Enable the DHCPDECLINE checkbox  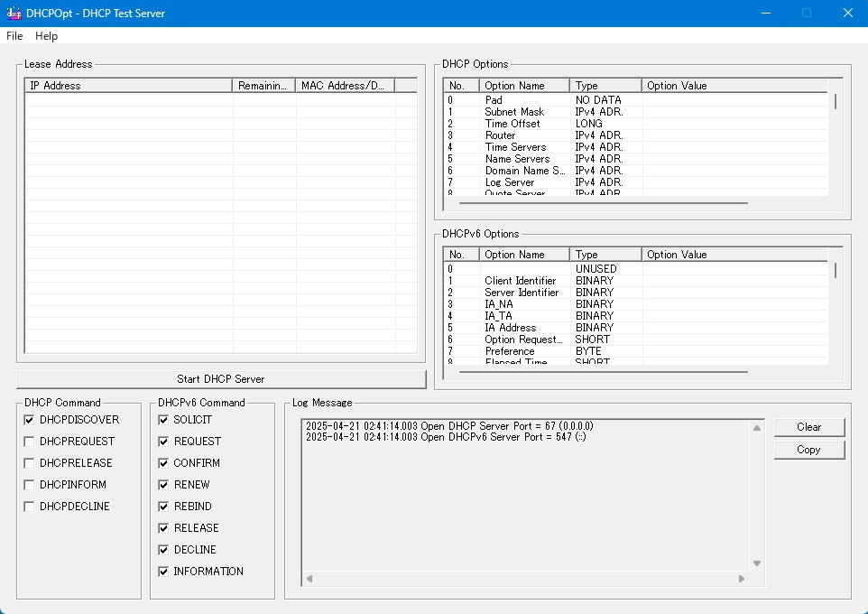click(30, 507)
